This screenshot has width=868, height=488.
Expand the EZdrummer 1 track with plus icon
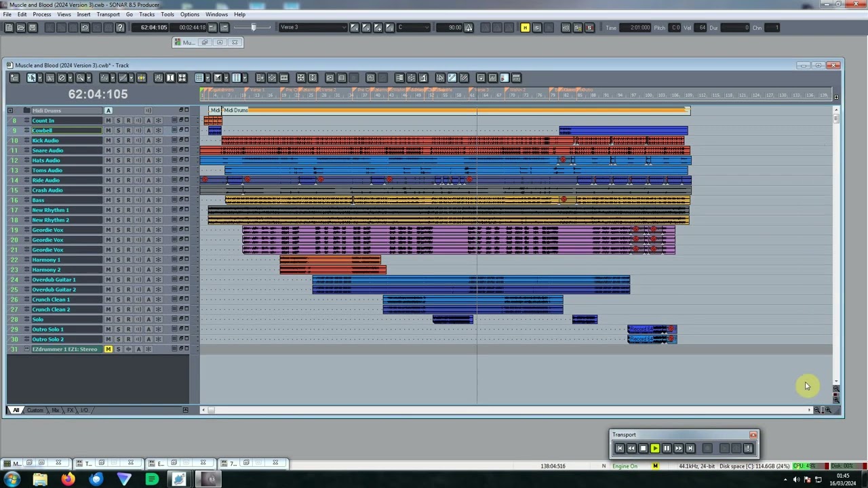click(26, 349)
